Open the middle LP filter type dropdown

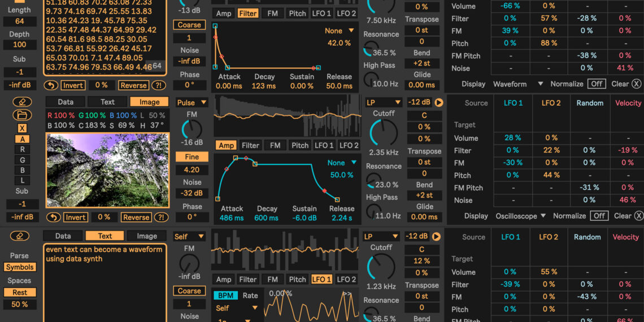click(382, 103)
